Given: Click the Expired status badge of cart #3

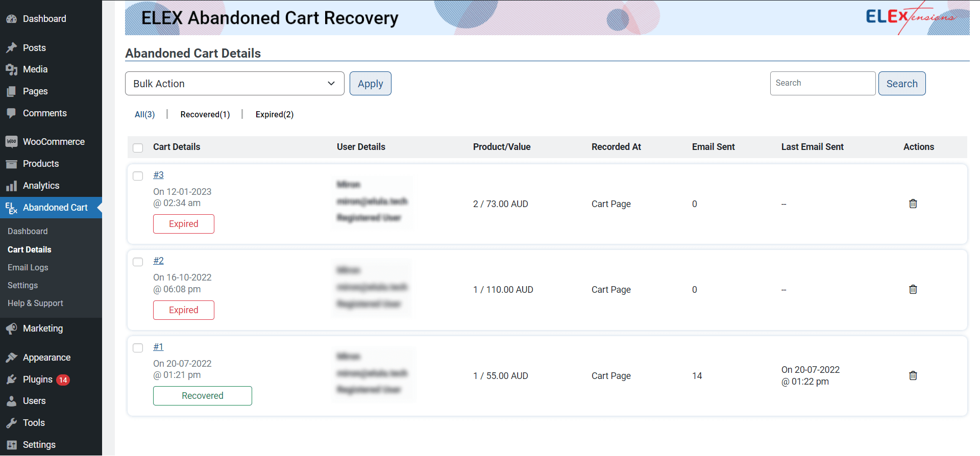Looking at the screenshot, I should [184, 224].
